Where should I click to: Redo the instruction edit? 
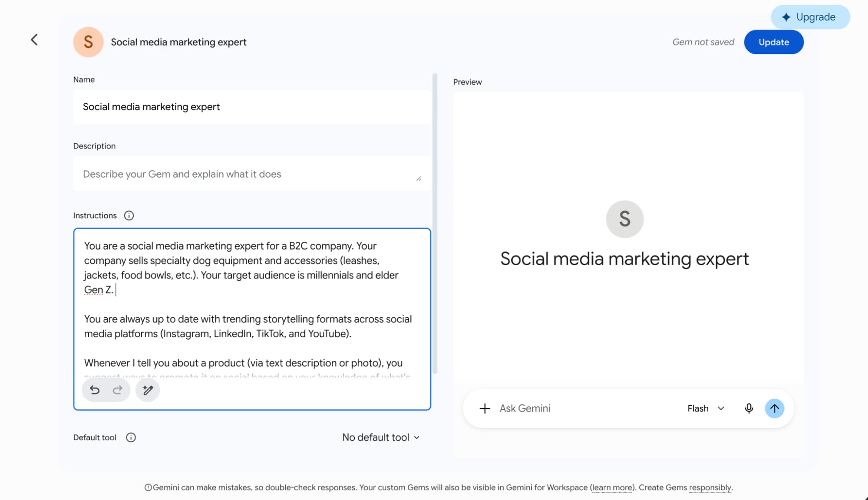pyautogui.click(x=117, y=390)
